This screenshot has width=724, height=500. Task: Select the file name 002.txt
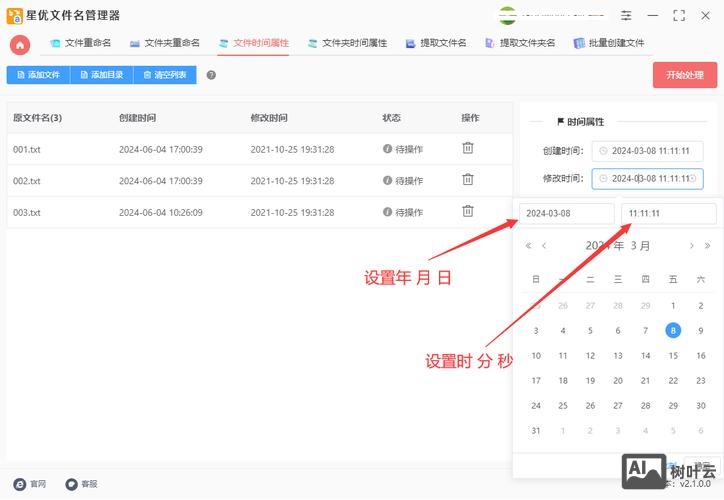27,181
